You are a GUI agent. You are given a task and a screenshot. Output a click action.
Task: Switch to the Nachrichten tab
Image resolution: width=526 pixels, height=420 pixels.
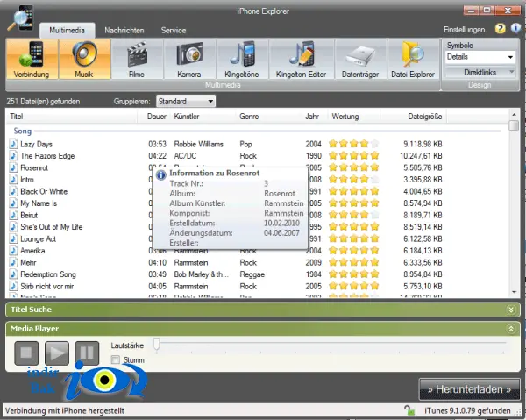[x=124, y=31]
